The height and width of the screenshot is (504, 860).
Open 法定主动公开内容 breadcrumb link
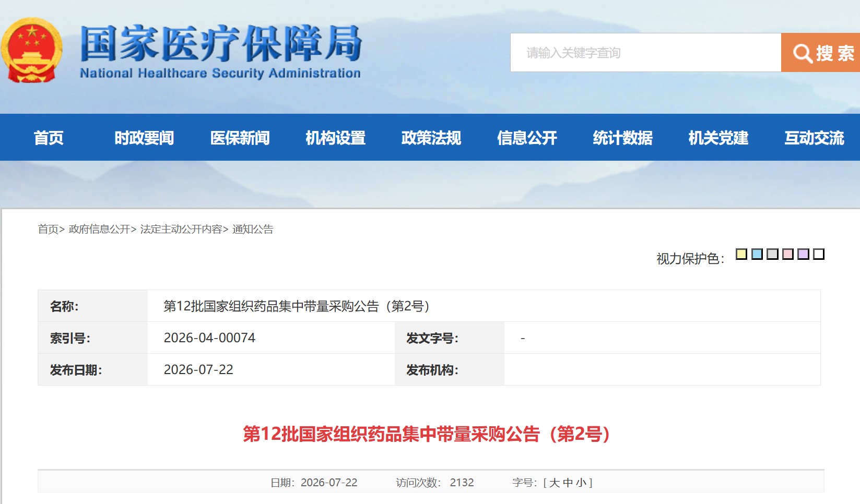tap(181, 229)
